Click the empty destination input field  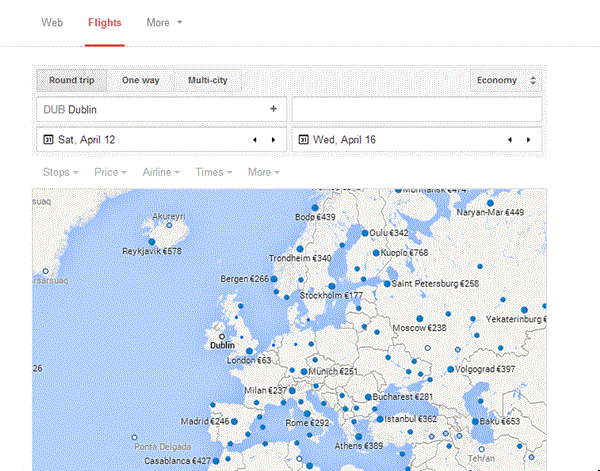[x=416, y=109]
